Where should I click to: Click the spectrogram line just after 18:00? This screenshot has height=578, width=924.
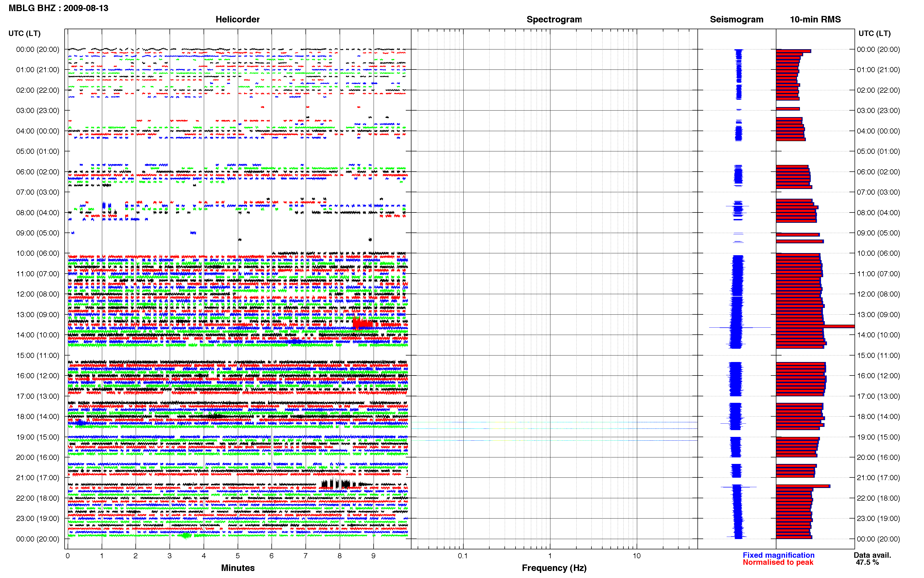tap(554, 422)
